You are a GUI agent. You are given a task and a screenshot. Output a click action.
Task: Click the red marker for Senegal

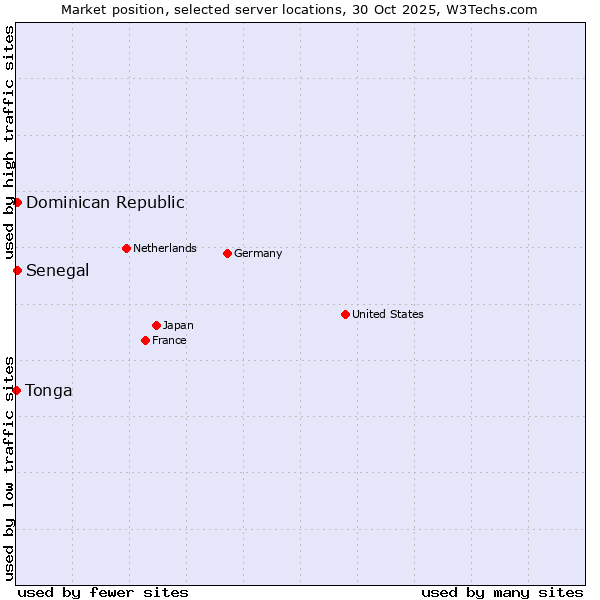(17, 270)
